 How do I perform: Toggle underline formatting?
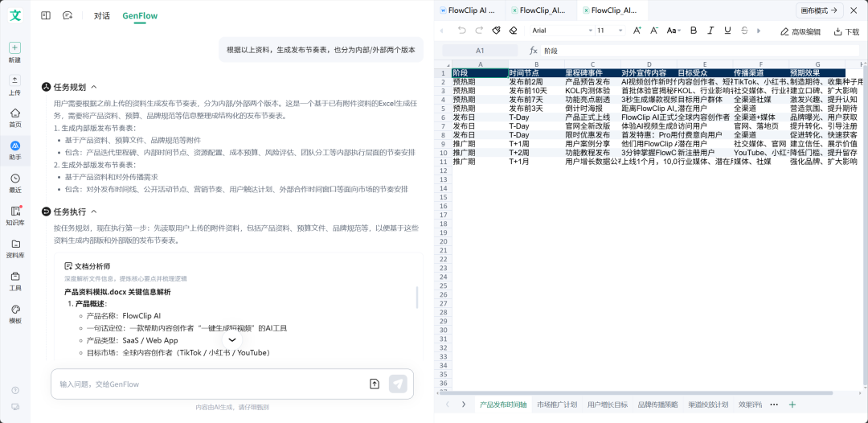click(x=727, y=31)
